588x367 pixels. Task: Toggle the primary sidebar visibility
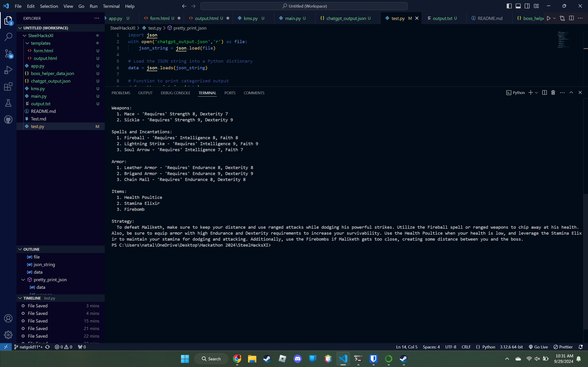point(509,6)
